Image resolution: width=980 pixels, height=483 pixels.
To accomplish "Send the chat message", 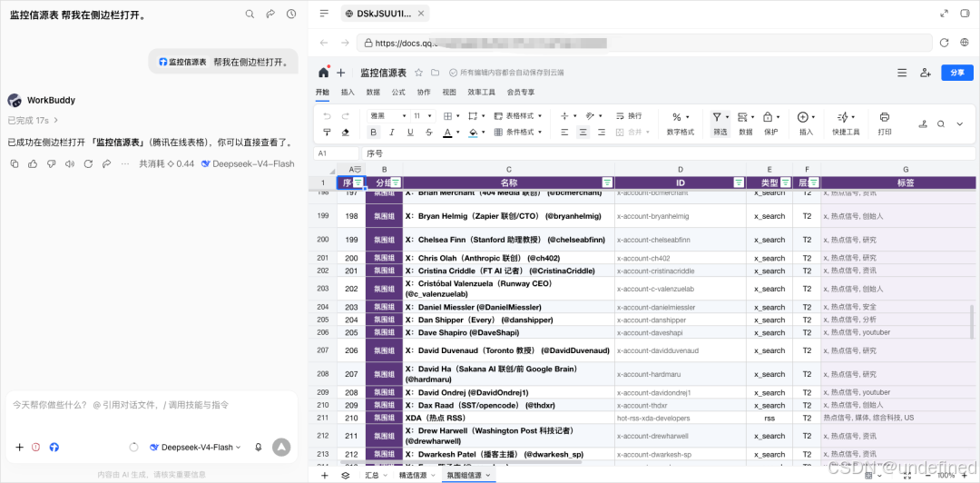I will click(281, 447).
